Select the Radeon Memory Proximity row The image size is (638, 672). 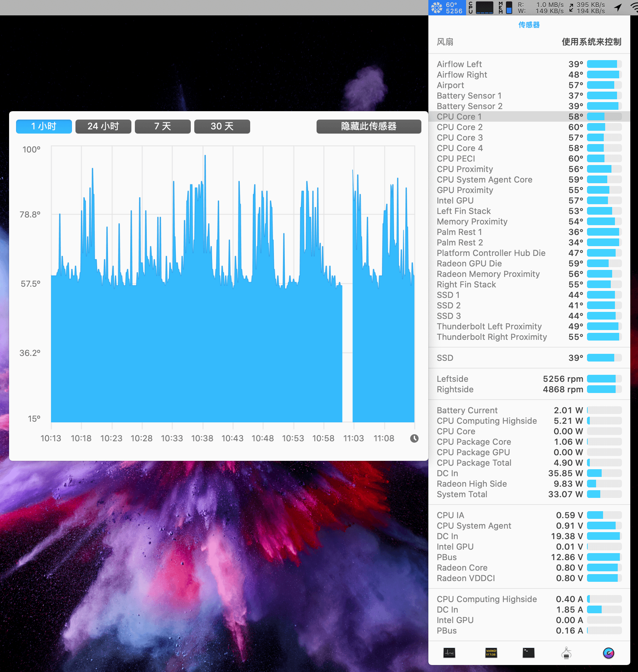coord(529,274)
